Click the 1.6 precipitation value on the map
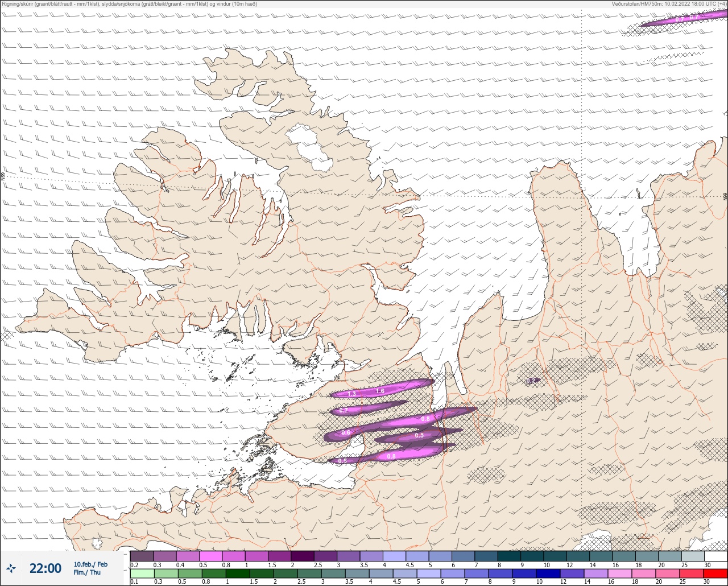Screen dimensions: 728x586 (380, 391)
